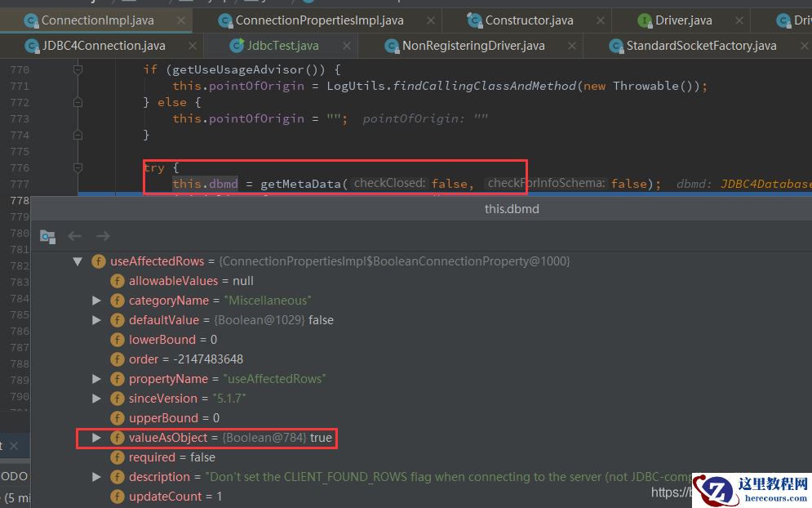Click the forward arrow in this.dbmd popup
Viewport: 812px width, 508px height.
[103, 237]
